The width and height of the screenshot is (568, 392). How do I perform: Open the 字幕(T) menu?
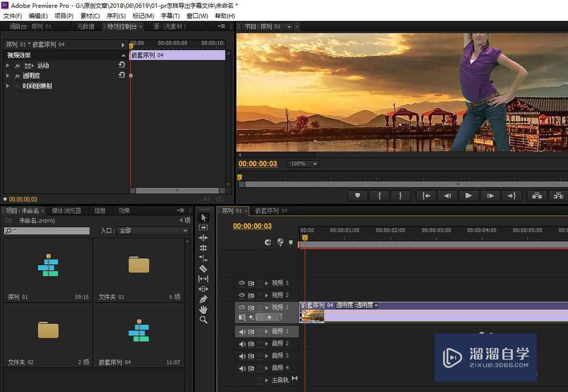pyautogui.click(x=170, y=16)
